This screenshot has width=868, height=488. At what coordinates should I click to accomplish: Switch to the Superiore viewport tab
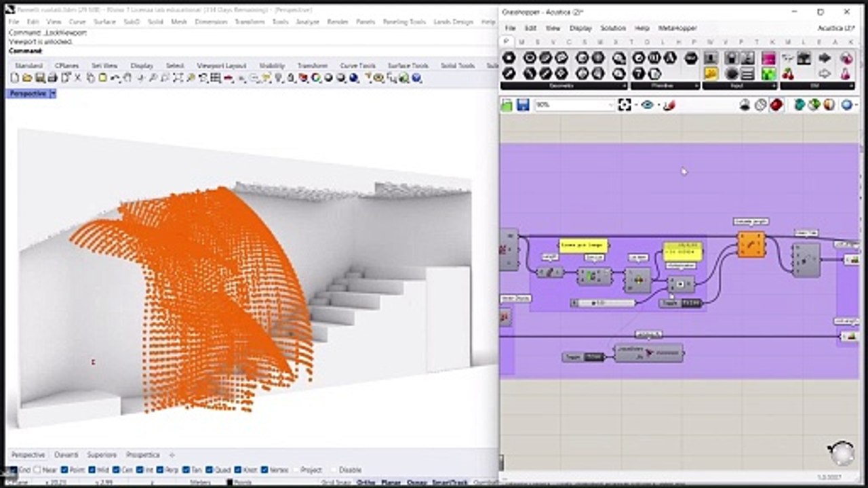tap(102, 455)
